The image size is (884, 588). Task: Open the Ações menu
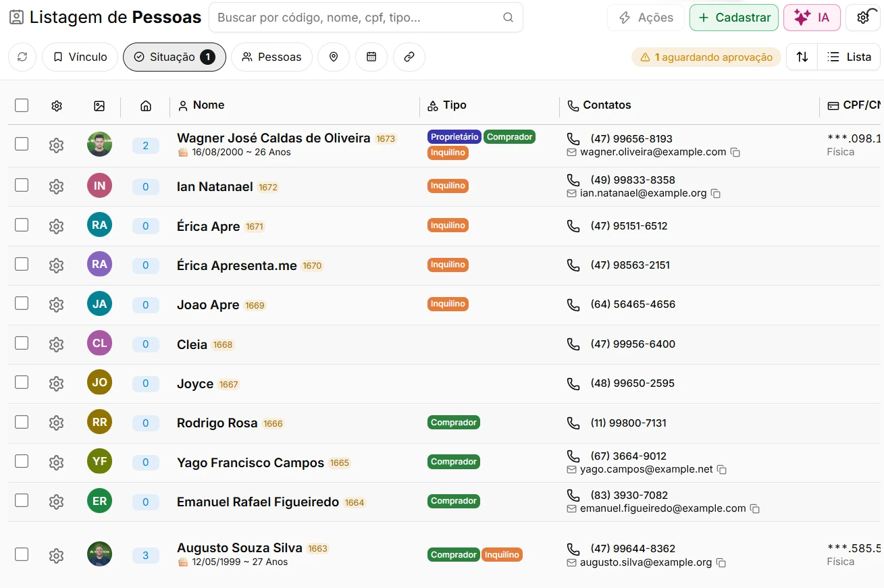coord(646,18)
